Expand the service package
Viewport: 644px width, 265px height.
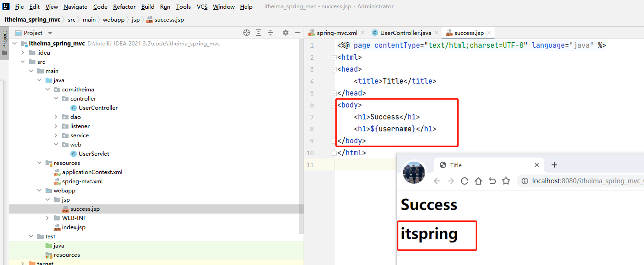[x=56, y=135]
